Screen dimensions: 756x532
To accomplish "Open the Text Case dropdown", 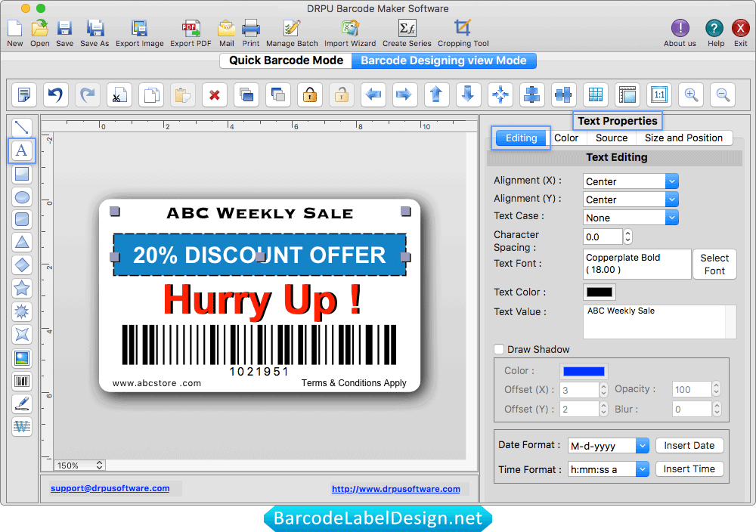I will [x=672, y=218].
